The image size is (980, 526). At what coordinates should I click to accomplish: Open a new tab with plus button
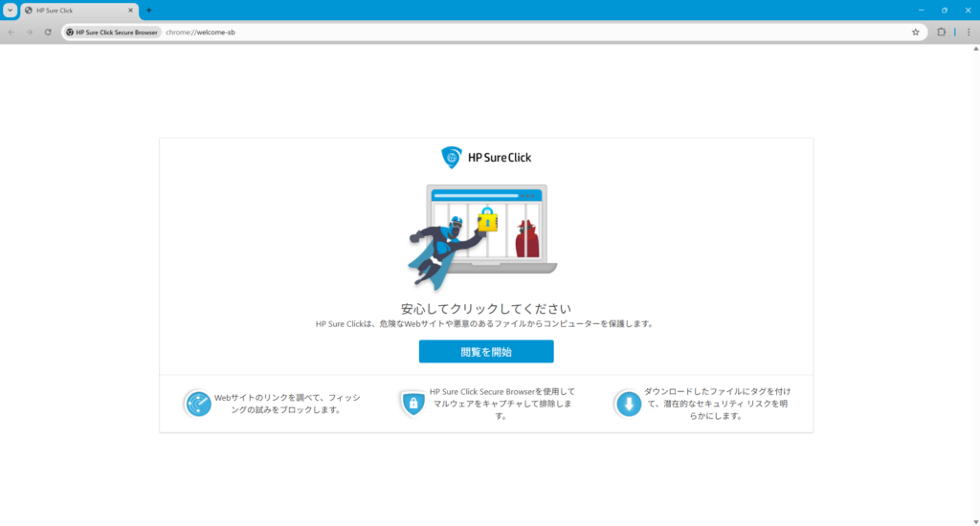[x=148, y=10]
